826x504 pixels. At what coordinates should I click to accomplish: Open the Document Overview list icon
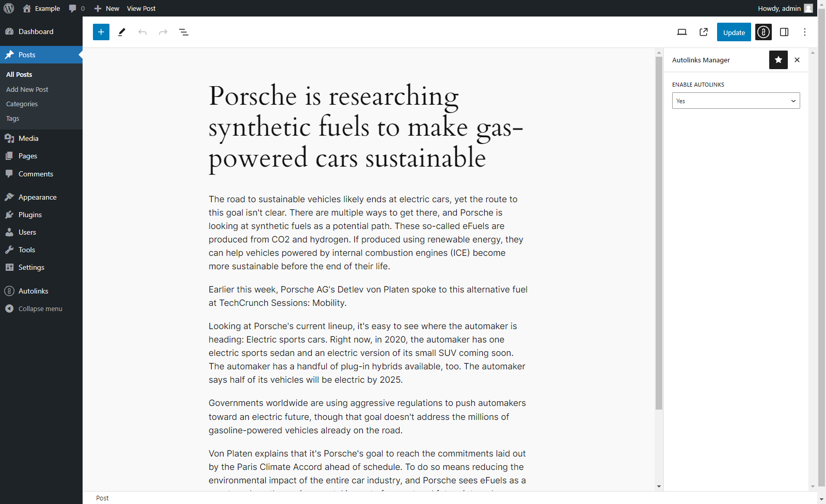click(x=184, y=32)
